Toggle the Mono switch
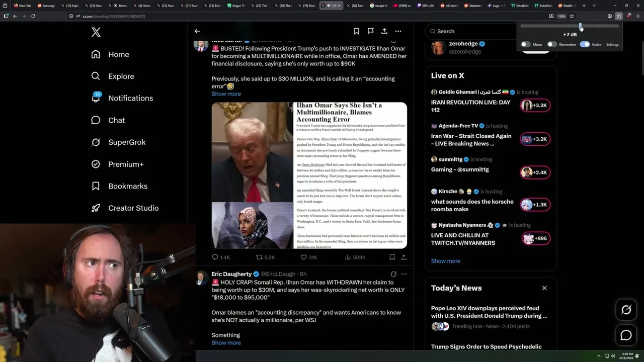Screen dimensions: 644x362 [x=525, y=45]
